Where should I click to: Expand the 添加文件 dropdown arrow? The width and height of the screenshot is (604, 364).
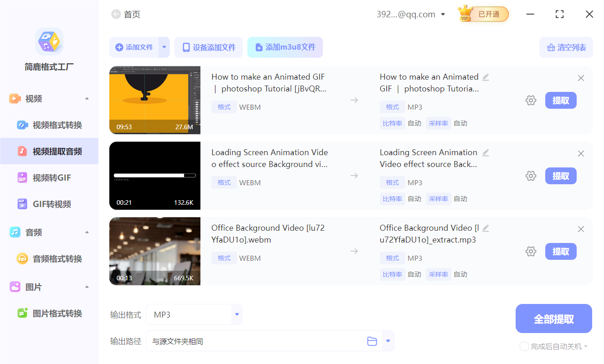tap(164, 47)
